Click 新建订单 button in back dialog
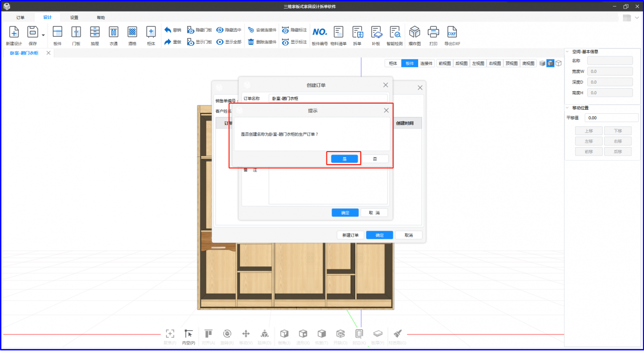 click(x=350, y=235)
